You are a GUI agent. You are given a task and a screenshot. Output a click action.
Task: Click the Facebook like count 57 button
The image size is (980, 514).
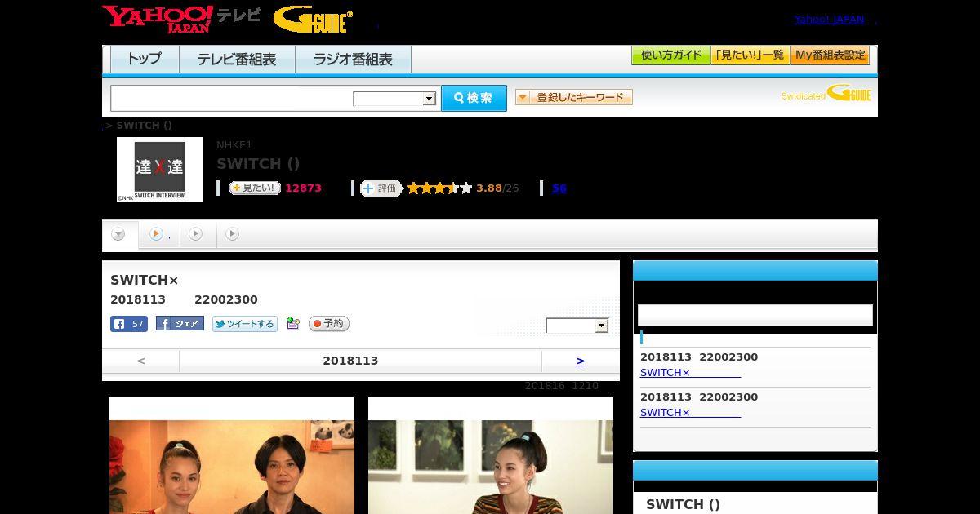[129, 324]
